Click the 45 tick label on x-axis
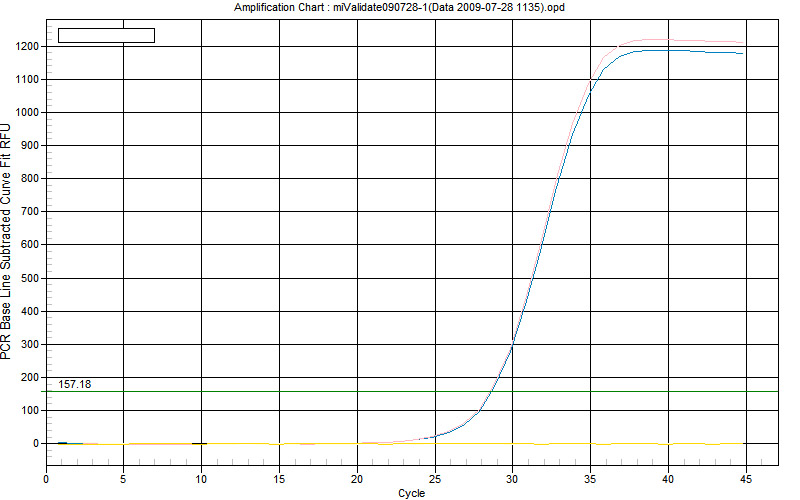Viewport: 800px width, 500px height. click(747, 478)
